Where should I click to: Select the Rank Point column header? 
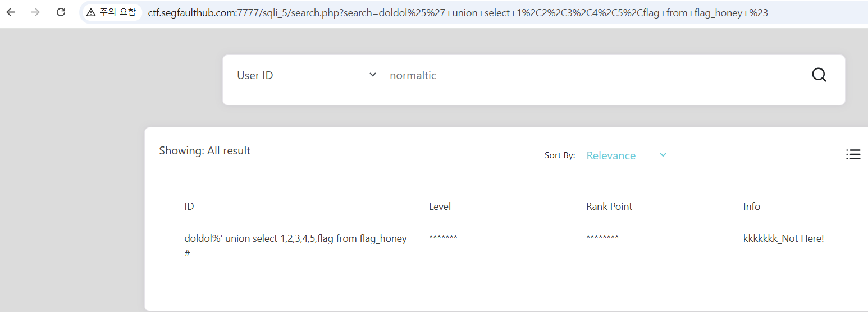tap(609, 207)
